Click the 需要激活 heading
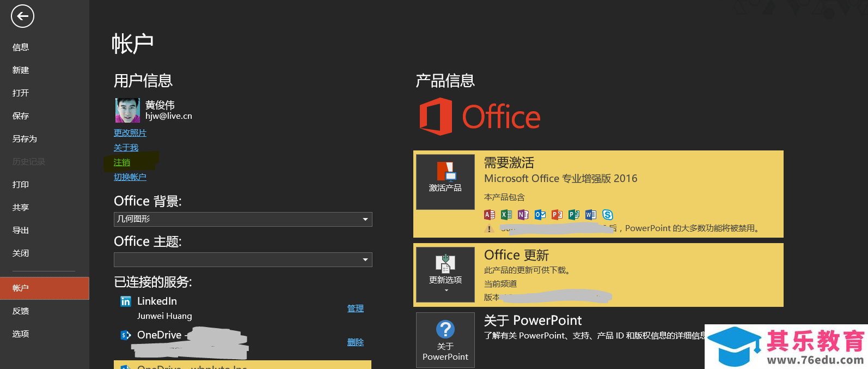The width and height of the screenshot is (868, 369). [509, 162]
